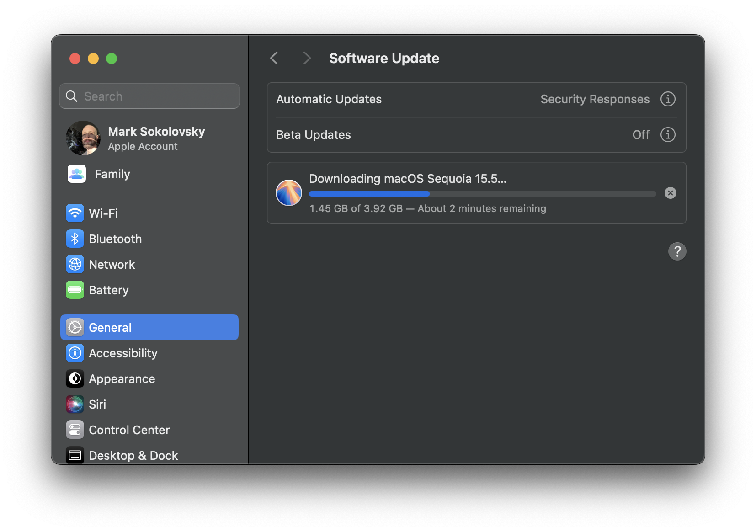
Task: Click the red close window button
Action: coord(75,59)
